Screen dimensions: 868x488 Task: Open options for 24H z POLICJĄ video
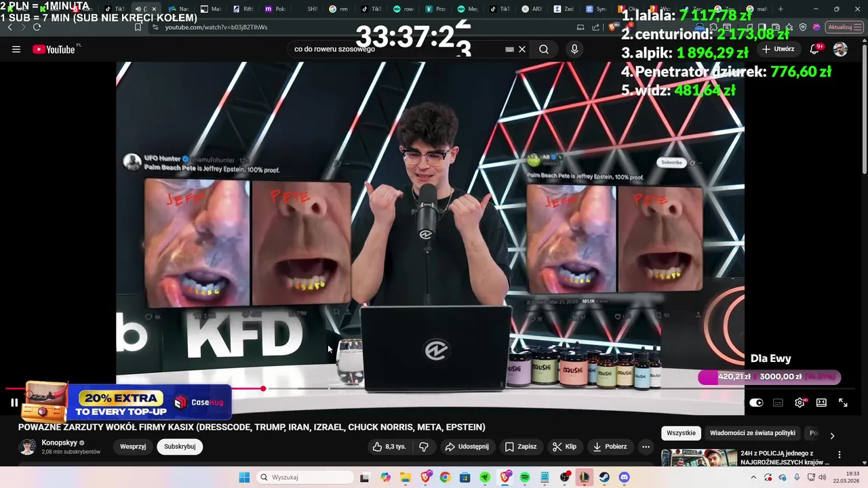pos(839,455)
